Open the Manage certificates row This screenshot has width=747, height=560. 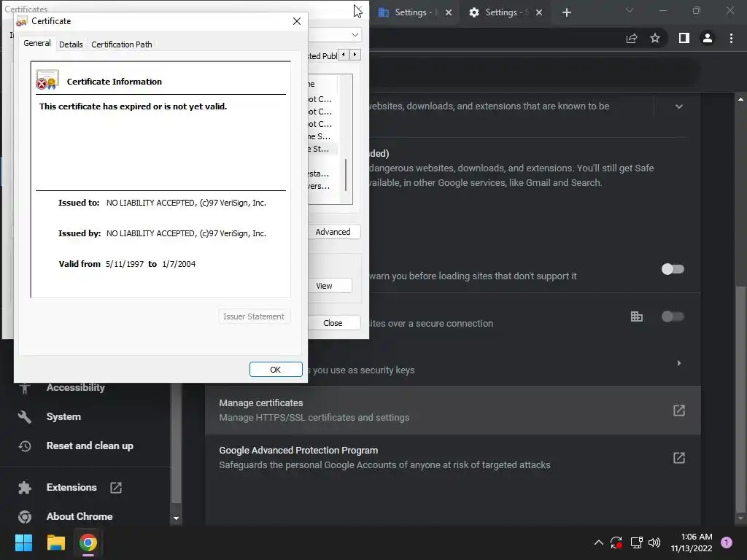click(452, 411)
